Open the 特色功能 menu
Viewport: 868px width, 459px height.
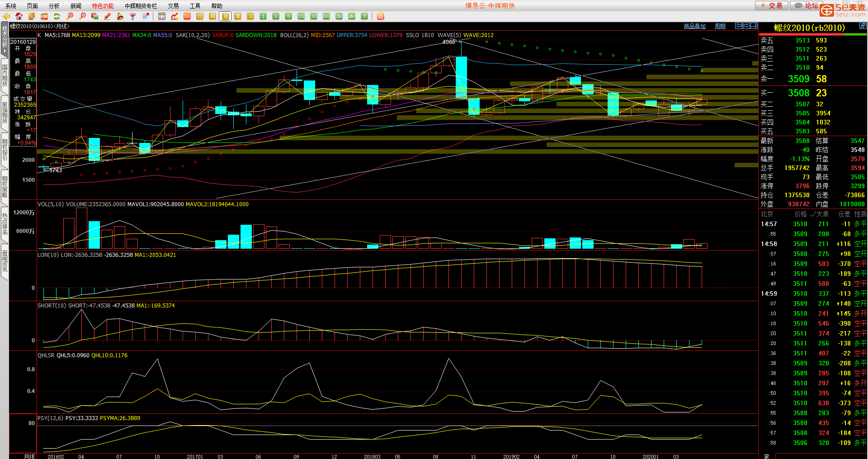click(103, 6)
